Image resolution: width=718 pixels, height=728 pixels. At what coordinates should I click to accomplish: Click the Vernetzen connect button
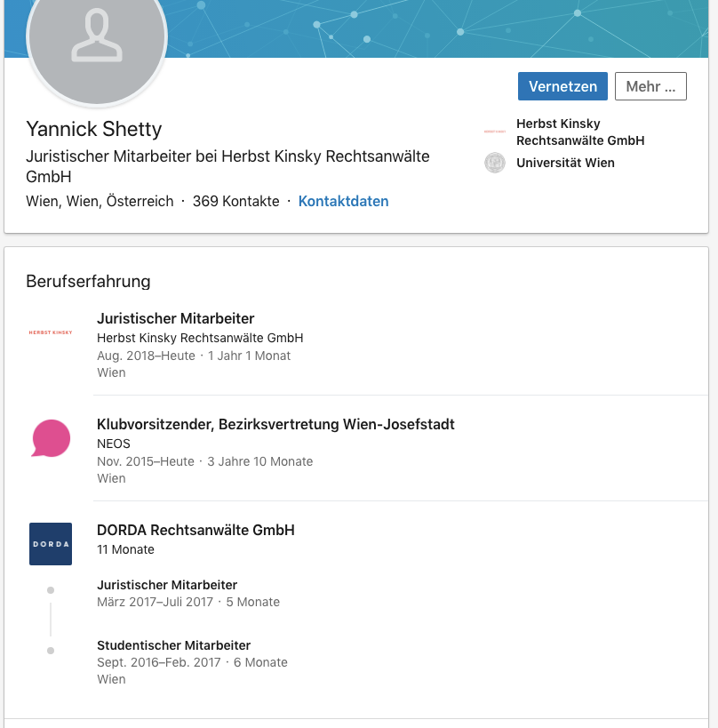pos(562,86)
